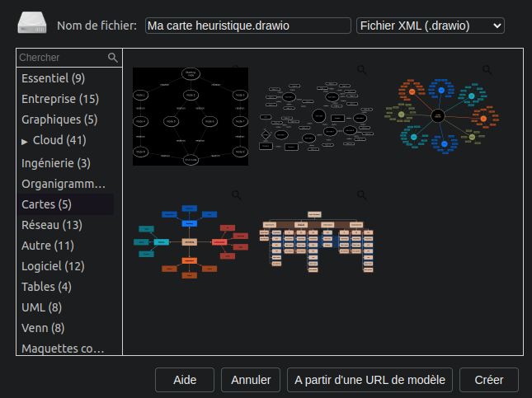
Task: Click A partir d'une URL de modèle
Action: [370, 380]
